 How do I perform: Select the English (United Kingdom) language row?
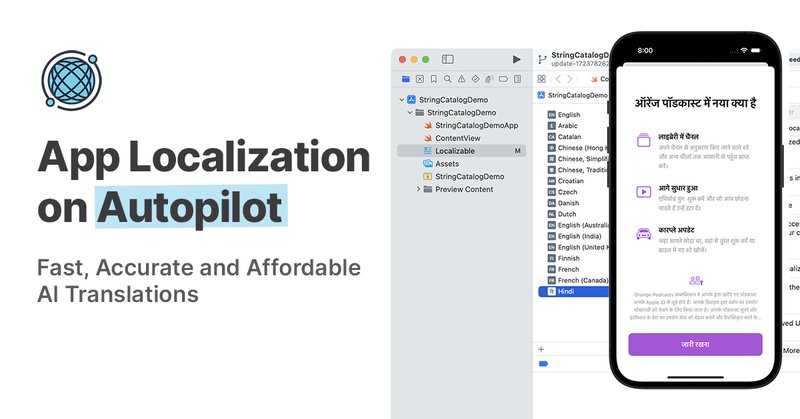[573, 247]
